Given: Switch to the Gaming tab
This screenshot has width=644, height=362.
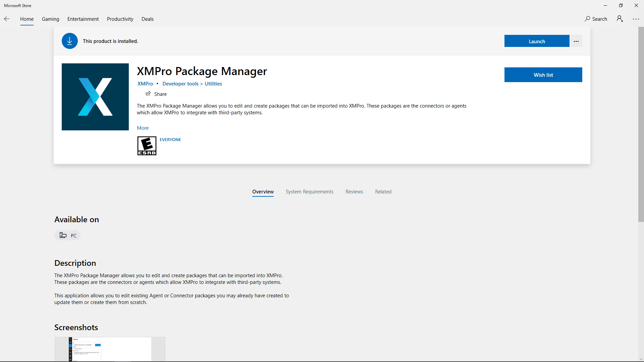Looking at the screenshot, I should tap(50, 19).
